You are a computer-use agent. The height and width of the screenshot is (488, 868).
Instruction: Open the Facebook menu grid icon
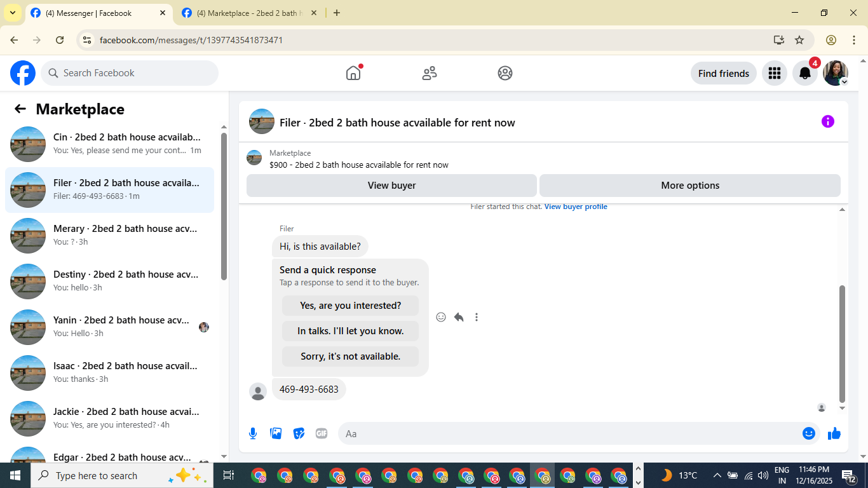coord(774,73)
